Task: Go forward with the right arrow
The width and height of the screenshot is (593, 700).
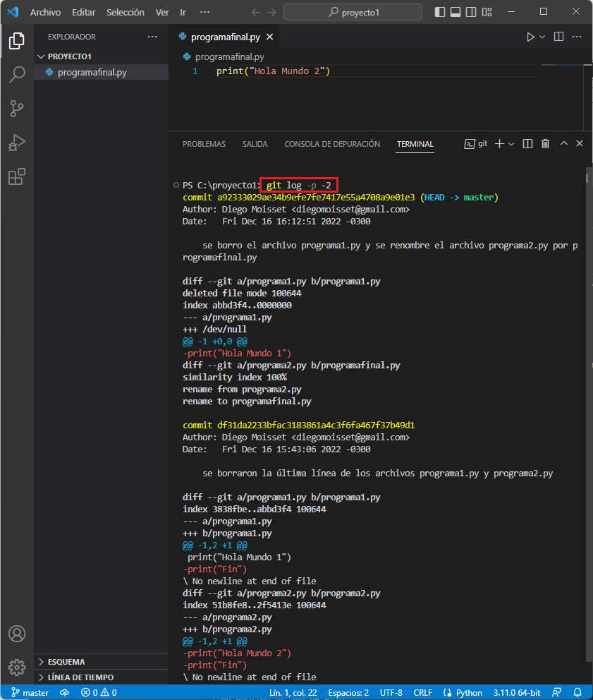Action: point(271,12)
